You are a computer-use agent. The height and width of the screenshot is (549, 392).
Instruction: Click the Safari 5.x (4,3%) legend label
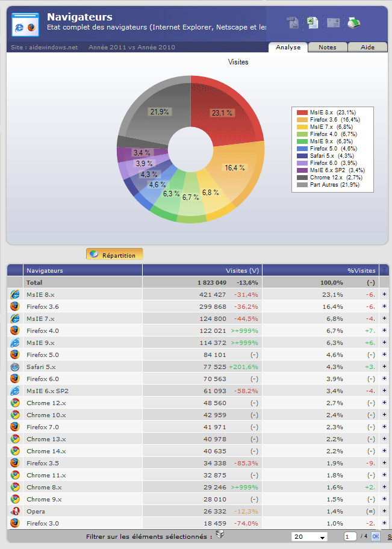click(x=332, y=155)
